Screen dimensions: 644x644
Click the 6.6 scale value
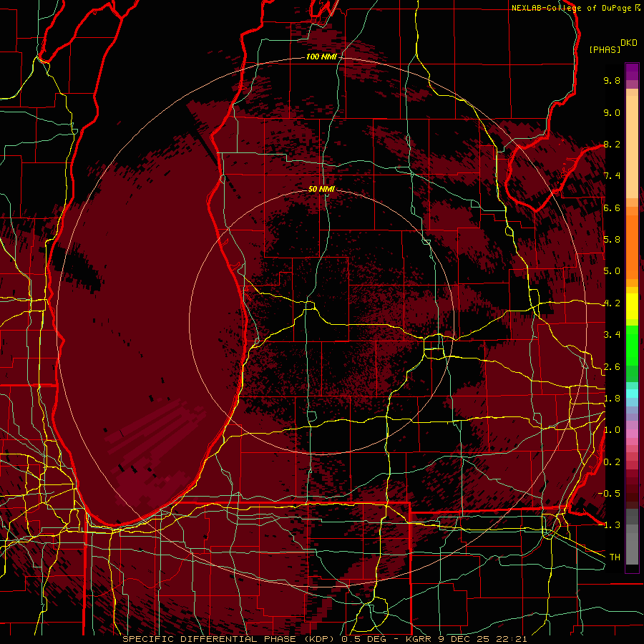[x=612, y=208]
